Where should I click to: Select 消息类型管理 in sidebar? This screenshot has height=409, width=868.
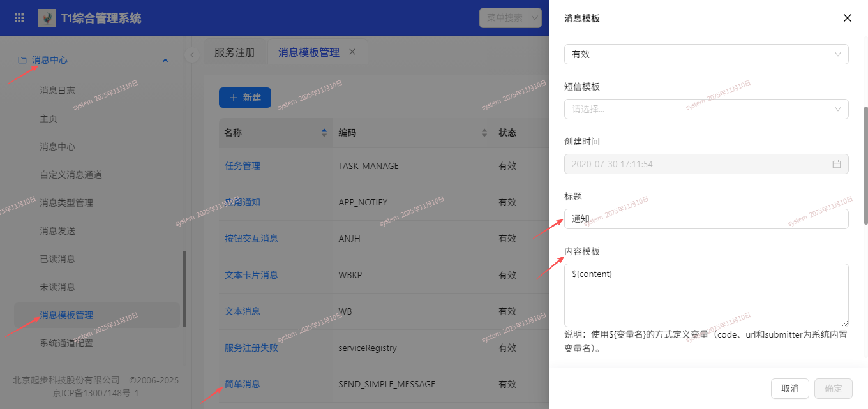coord(66,203)
